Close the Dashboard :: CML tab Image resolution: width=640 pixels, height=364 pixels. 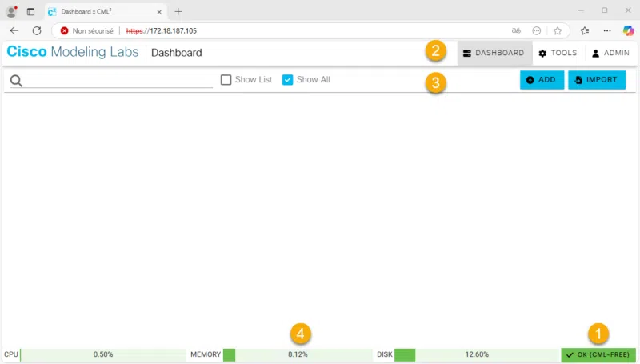tap(159, 12)
